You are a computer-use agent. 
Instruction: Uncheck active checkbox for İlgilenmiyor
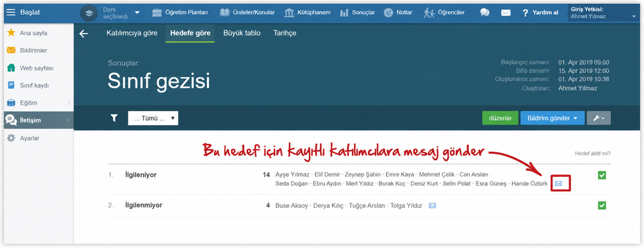point(602,205)
